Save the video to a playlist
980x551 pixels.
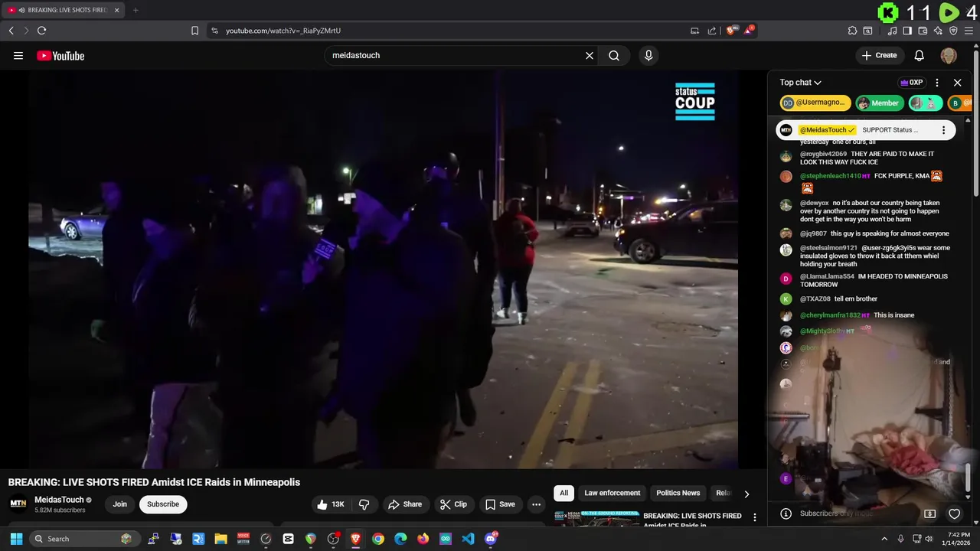tap(500, 504)
